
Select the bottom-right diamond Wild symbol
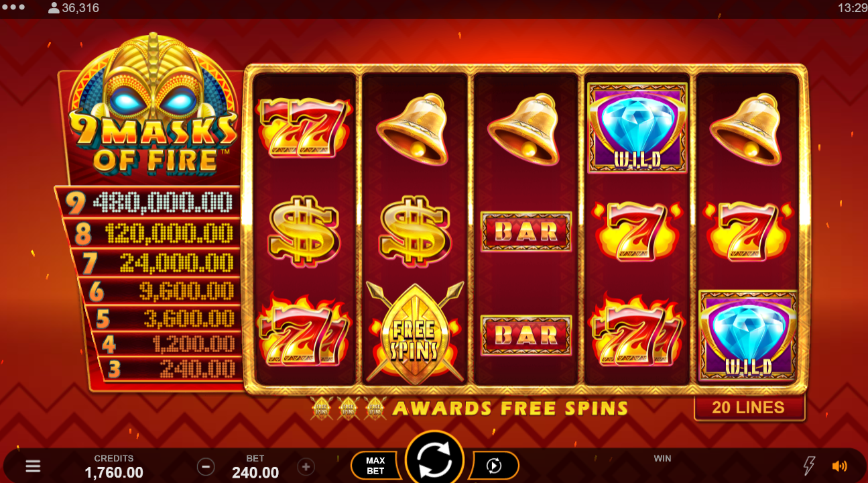point(748,335)
